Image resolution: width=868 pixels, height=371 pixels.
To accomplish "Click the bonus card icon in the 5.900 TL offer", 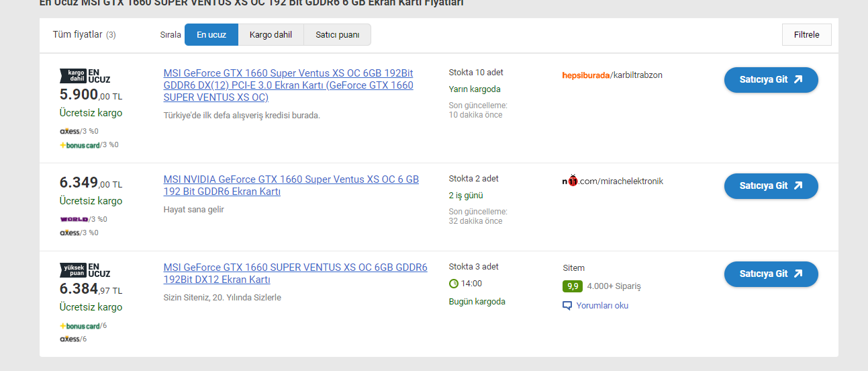I will [80, 145].
